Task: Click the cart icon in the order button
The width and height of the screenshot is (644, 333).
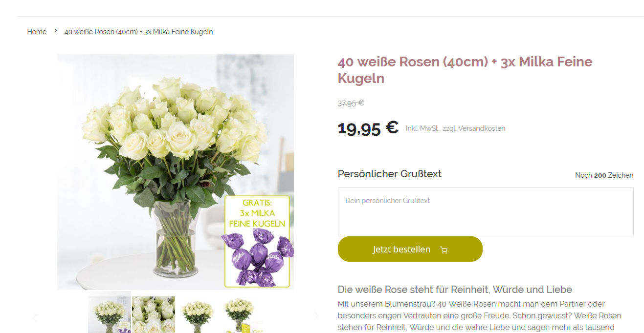Action: (x=444, y=250)
